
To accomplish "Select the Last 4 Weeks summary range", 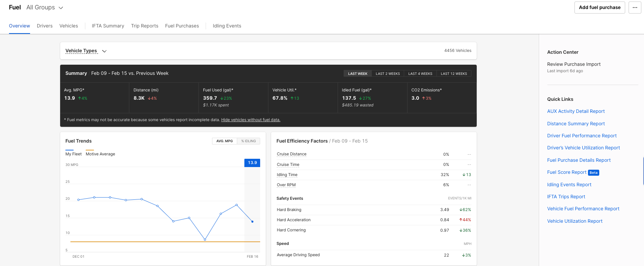I will coord(420,74).
